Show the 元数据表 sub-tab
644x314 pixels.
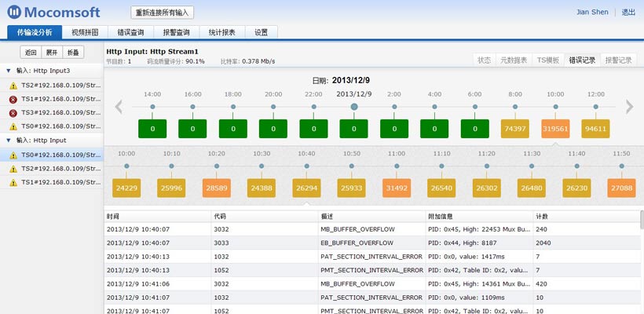(514, 60)
